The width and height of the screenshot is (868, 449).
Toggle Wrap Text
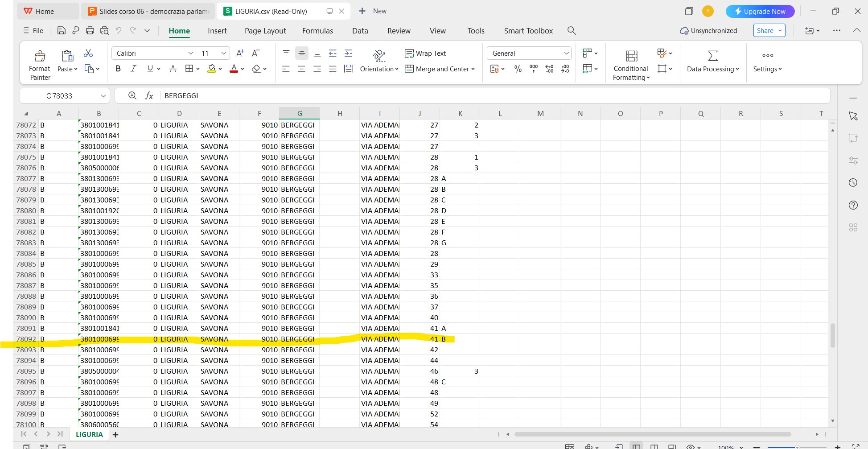(425, 54)
